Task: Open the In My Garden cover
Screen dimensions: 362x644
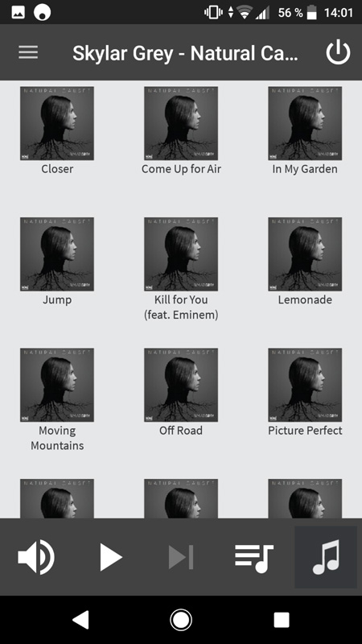Action: (x=305, y=123)
